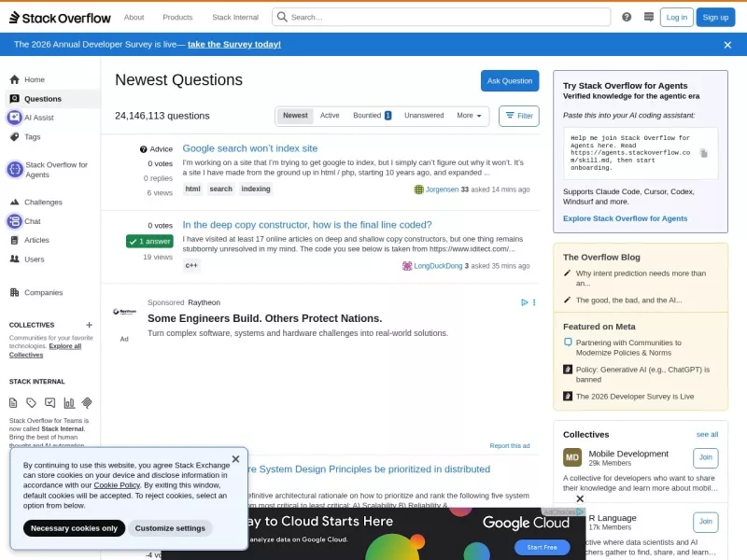Screen dimensions: 747x560
Task: Copy the agents onboarding prompt text
Action: (704, 153)
